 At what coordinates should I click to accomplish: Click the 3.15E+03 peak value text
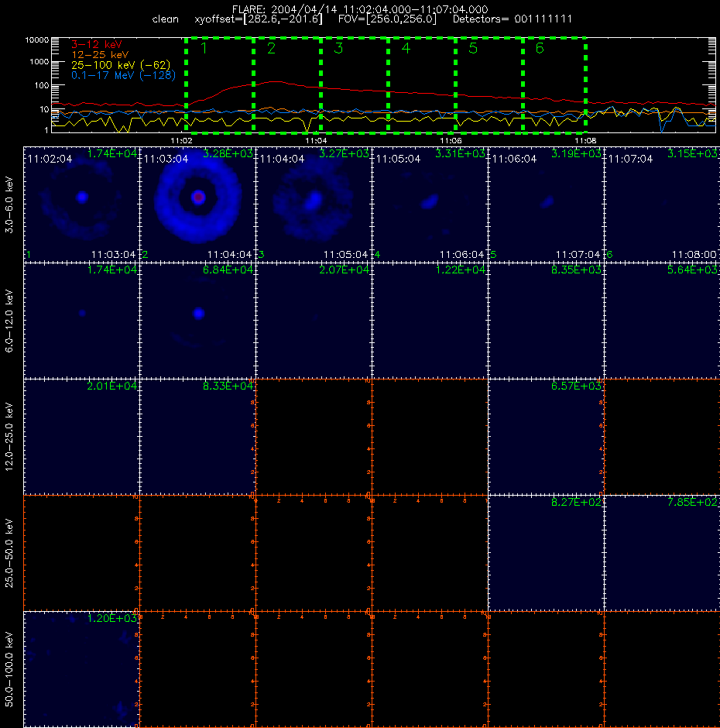tap(693, 153)
